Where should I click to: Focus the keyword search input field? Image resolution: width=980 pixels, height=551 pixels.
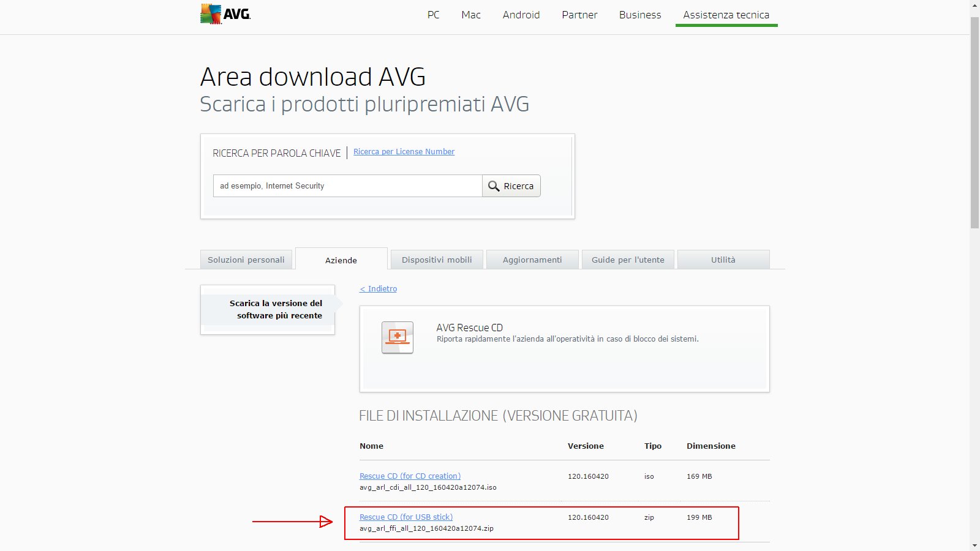[x=347, y=186]
